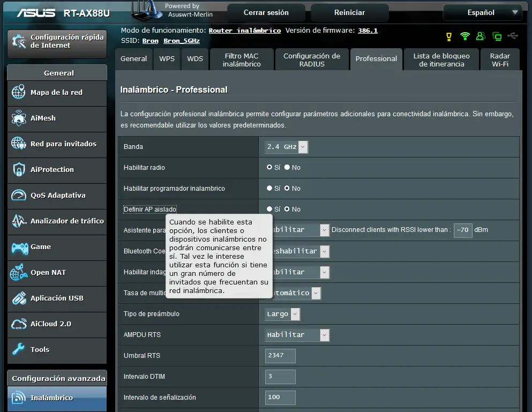Click the Bron SSID link
532x412 pixels.
pyautogui.click(x=151, y=41)
